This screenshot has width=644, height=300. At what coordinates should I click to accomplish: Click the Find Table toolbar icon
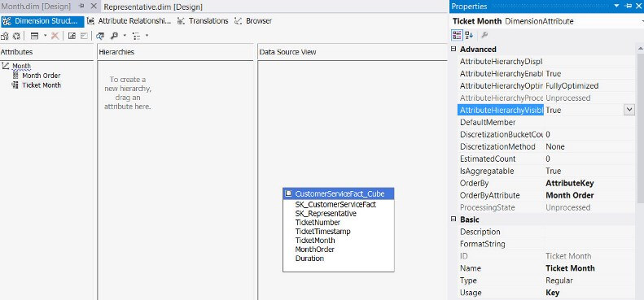pos(100,36)
